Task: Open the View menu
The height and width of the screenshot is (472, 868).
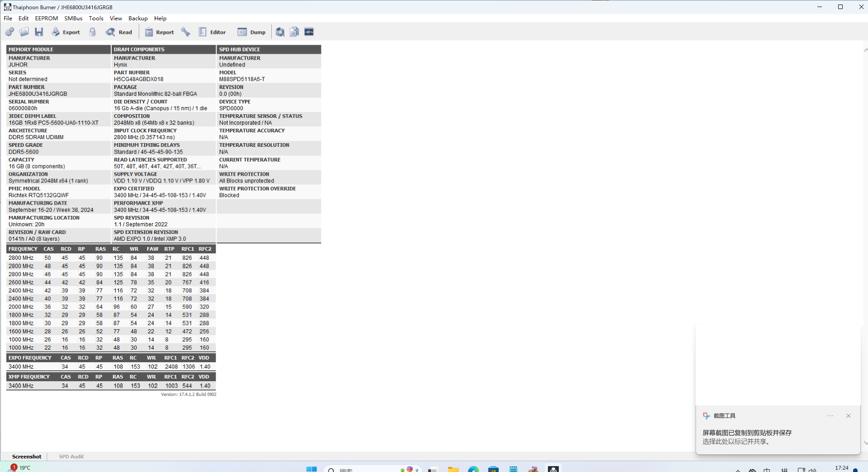Action: pos(116,19)
